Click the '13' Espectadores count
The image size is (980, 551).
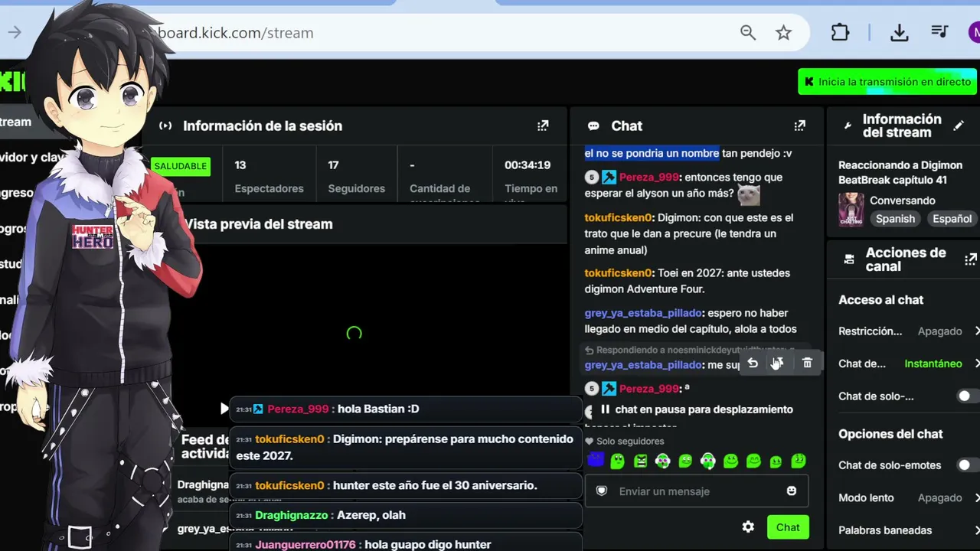240,165
